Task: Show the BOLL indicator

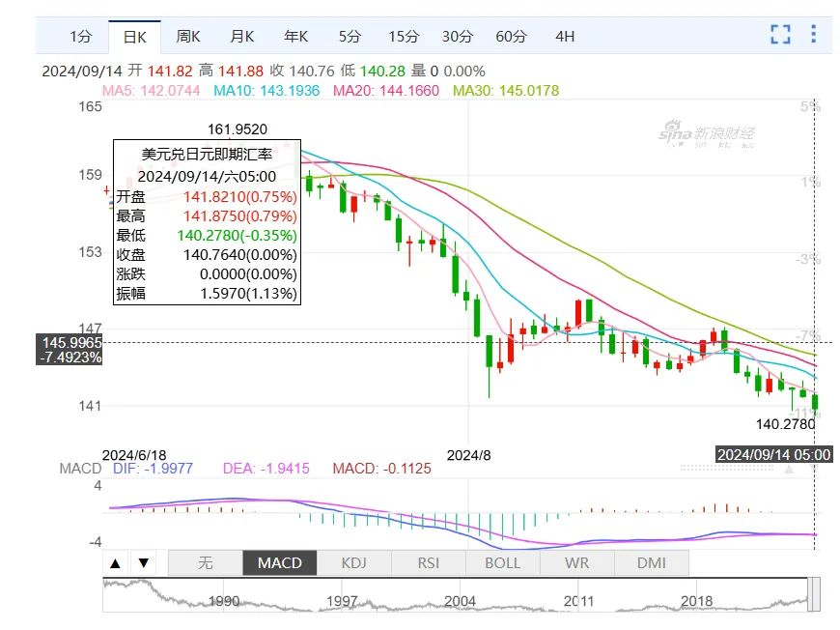Action: click(502, 563)
